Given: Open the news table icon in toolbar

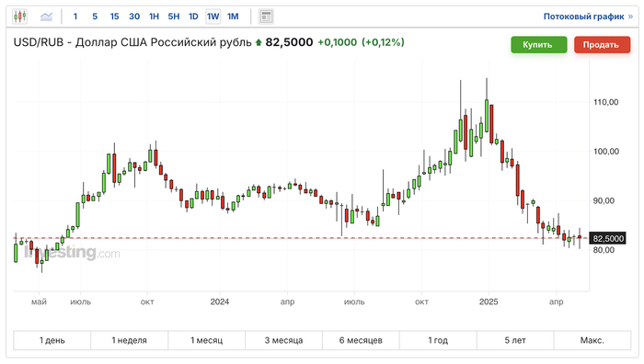Looking at the screenshot, I should [x=266, y=17].
